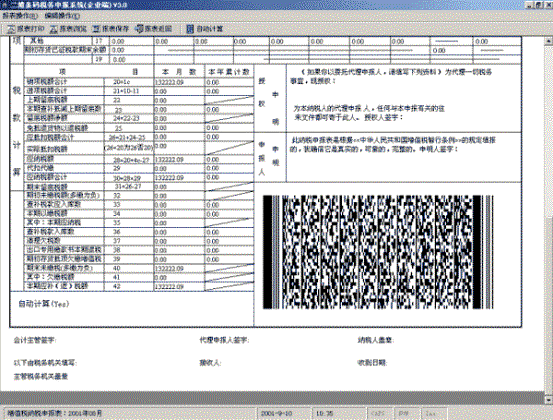The width and height of the screenshot is (553, 420).
Task: Open the 报表操作 menu
Action: click(20, 16)
